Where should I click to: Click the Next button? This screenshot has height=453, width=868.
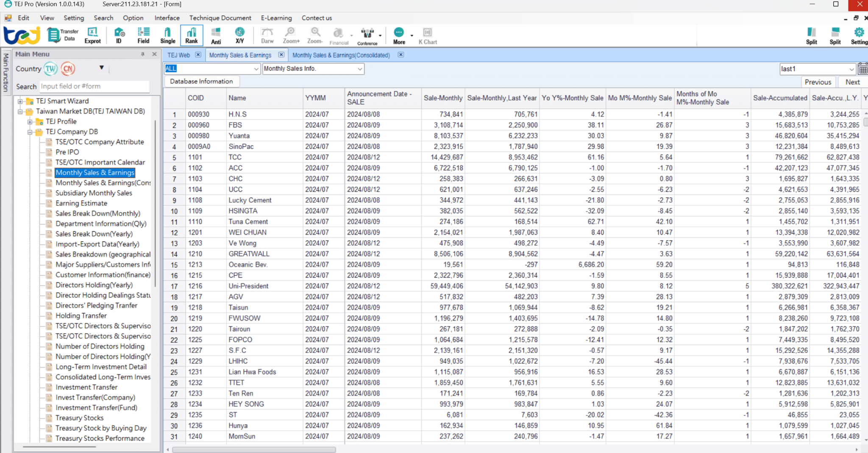coord(853,82)
